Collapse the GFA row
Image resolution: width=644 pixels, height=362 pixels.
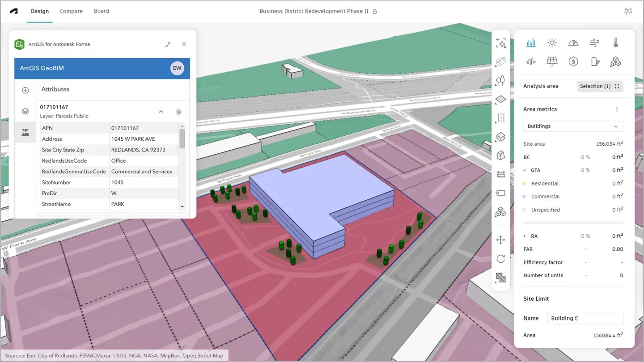pyautogui.click(x=525, y=170)
